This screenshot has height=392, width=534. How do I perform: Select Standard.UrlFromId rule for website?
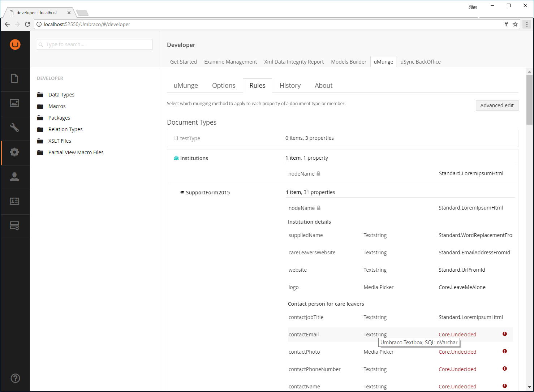pos(462,270)
